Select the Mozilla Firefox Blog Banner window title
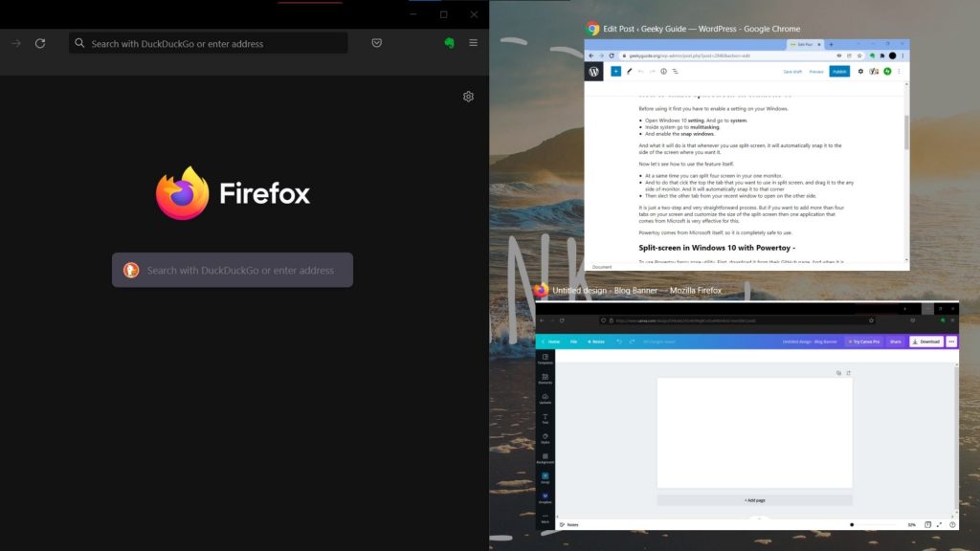 pos(636,291)
